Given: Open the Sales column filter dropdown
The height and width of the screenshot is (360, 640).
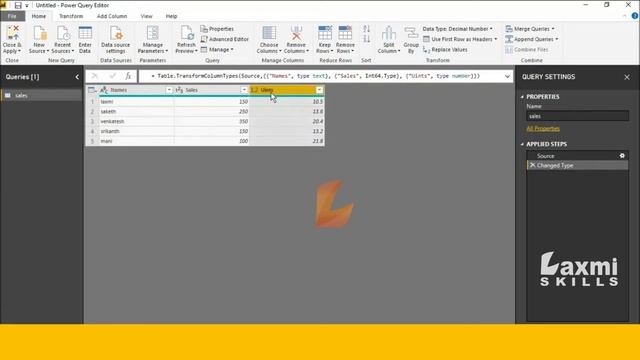Looking at the screenshot, I should [244, 90].
